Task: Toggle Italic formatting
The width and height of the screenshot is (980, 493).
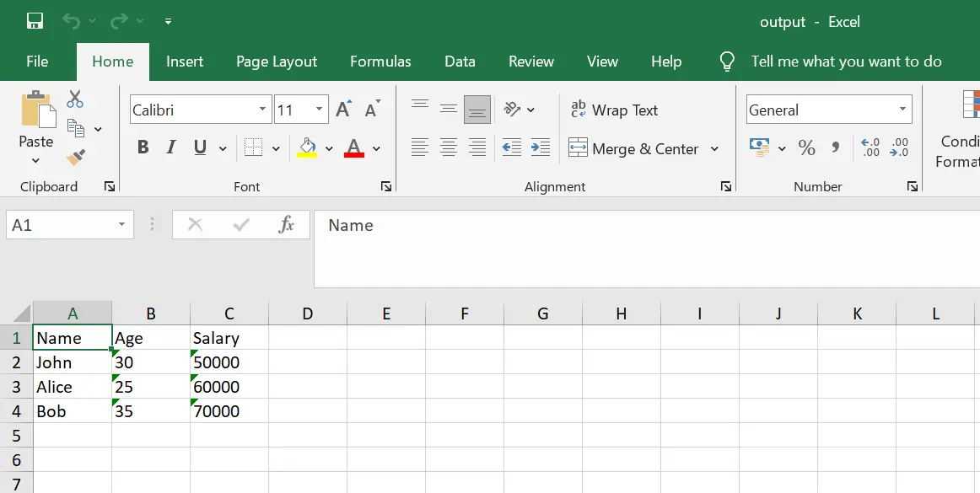Action: click(x=171, y=148)
